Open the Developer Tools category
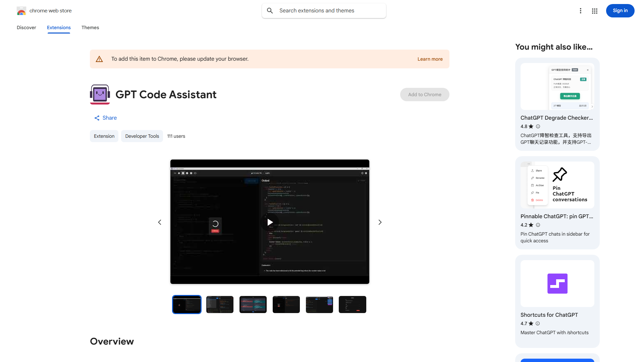 tap(142, 136)
